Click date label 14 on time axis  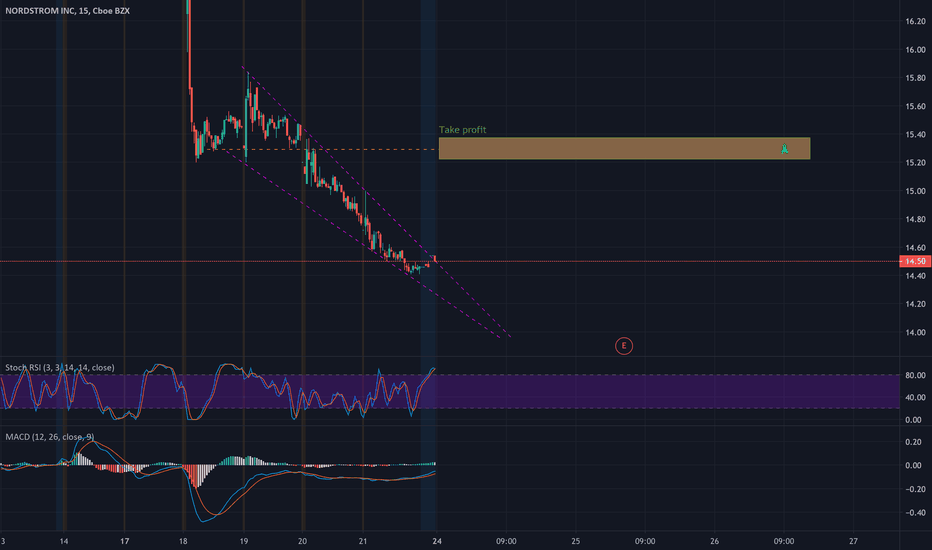pyautogui.click(x=64, y=541)
